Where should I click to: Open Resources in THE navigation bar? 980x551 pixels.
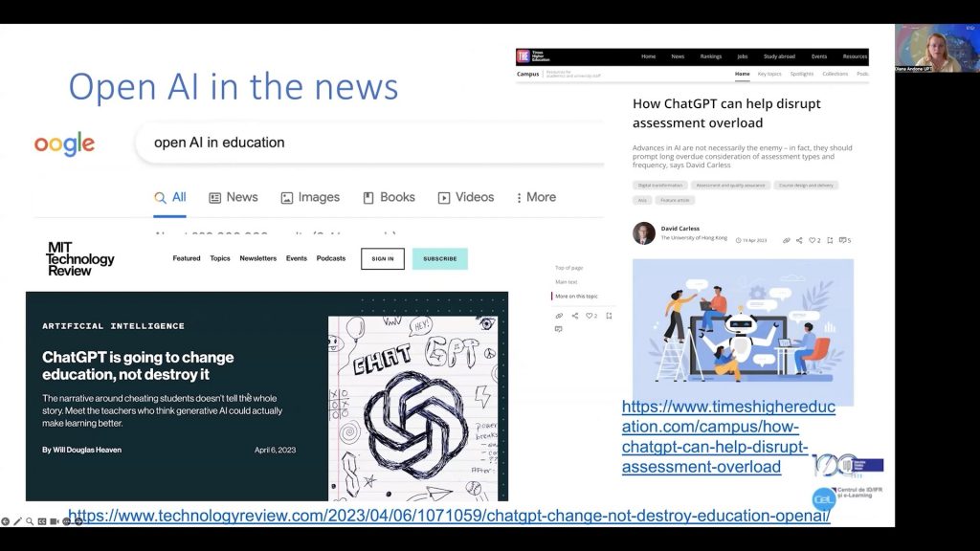point(855,56)
